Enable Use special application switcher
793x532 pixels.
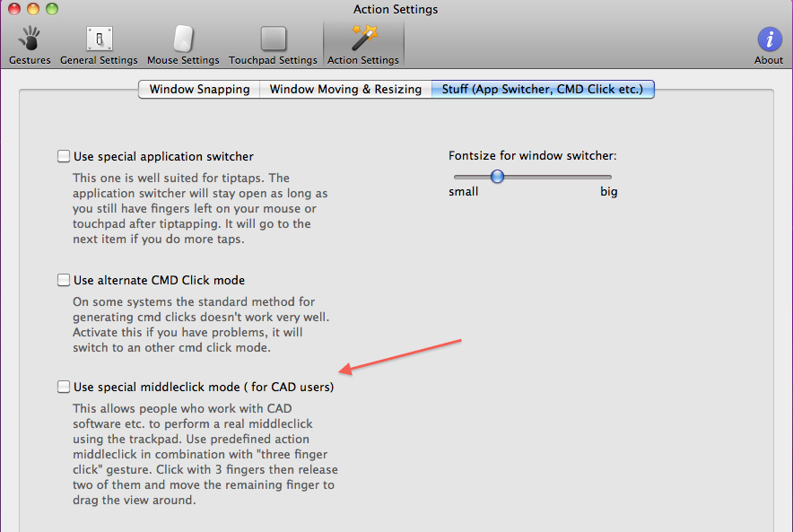(64, 156)
